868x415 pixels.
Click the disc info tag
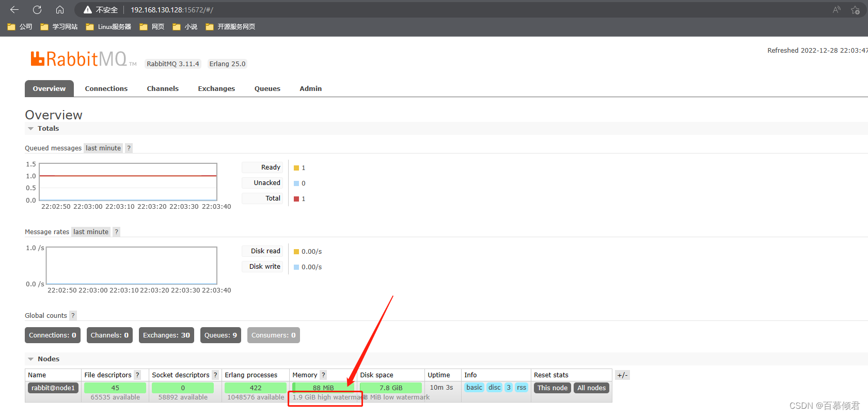click(495, 388)
